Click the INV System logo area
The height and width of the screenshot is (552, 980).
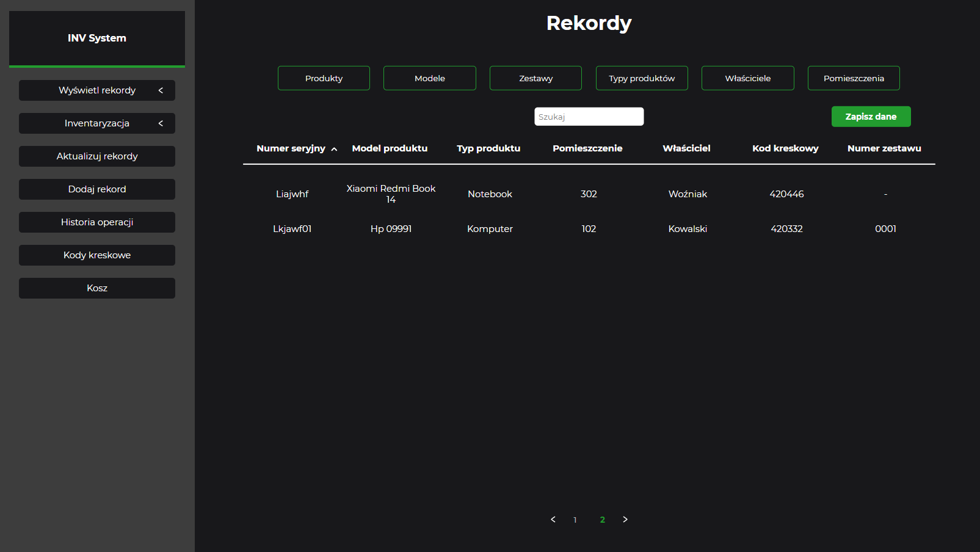pyautogui.click(x=96, y=38)
